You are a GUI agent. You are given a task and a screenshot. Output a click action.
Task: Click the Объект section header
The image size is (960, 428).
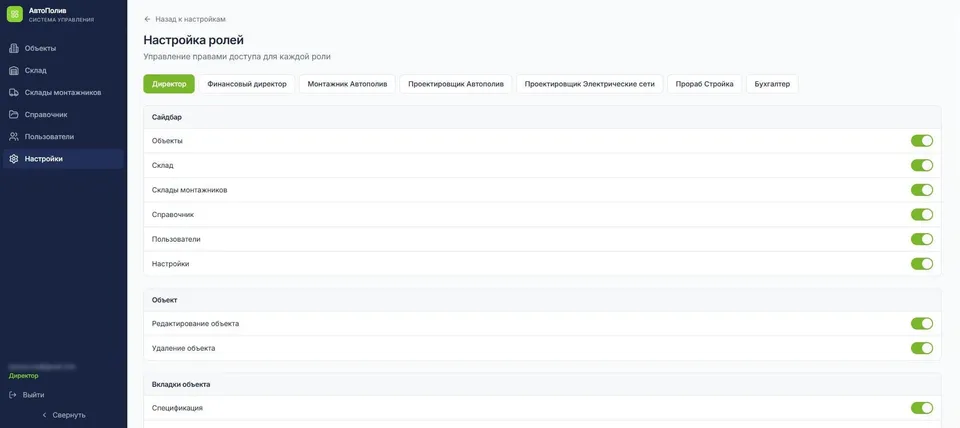click(542, 300)
